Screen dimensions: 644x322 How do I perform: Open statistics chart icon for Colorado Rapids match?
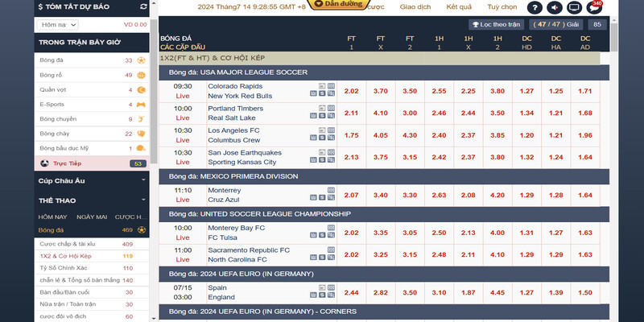[313, 93]
